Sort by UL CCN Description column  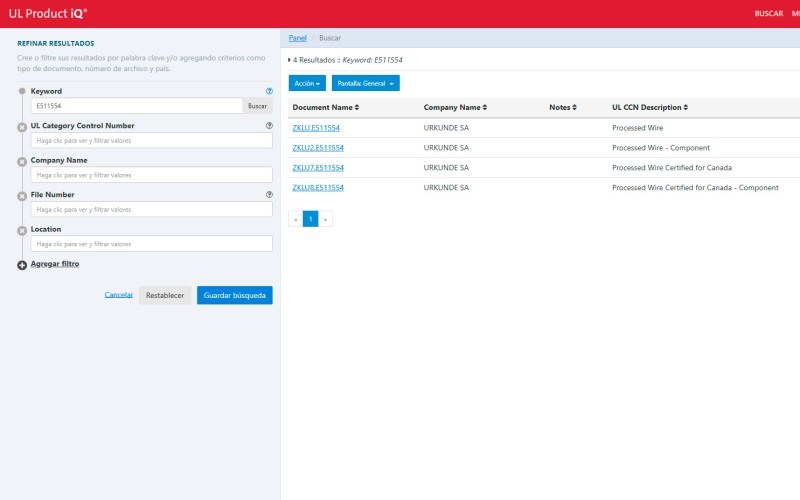(x=650, y=107)
